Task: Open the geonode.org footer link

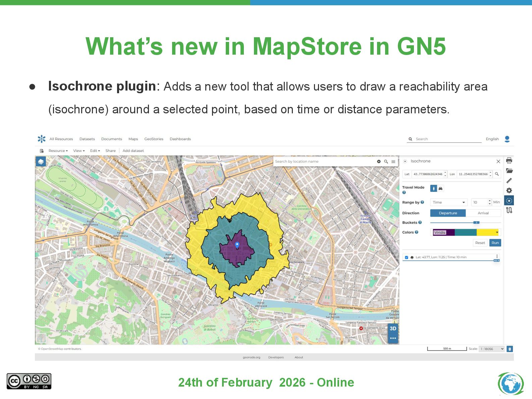Action: click(x=252, y=357)
